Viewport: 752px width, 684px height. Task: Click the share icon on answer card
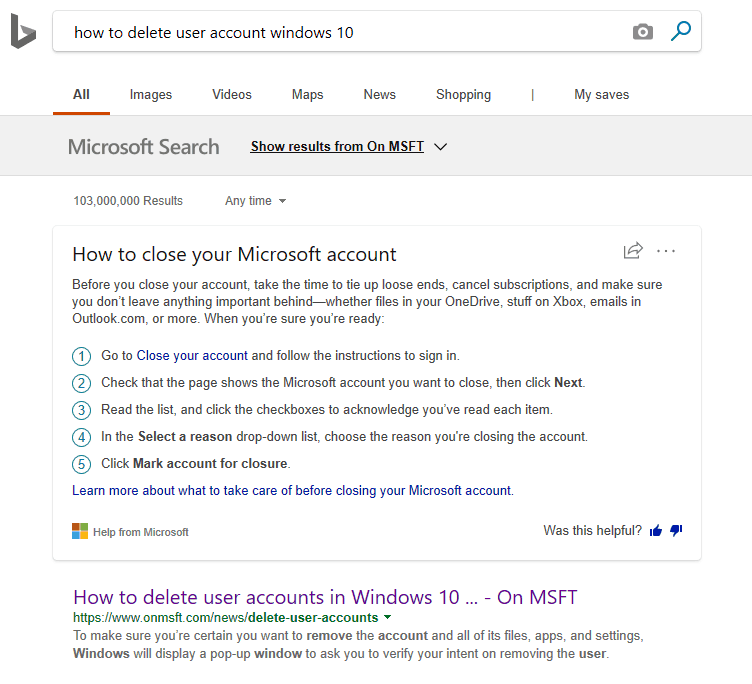click(x=632, y=251)
